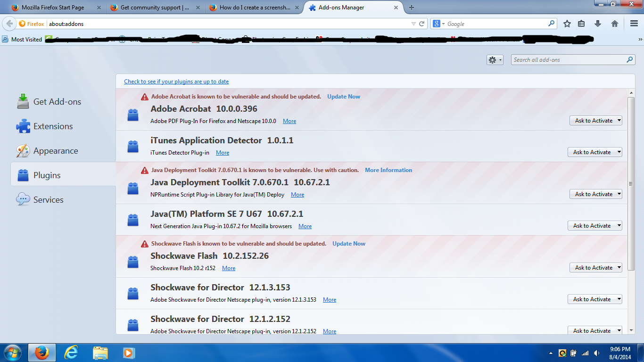Open Adobe Acrobat Ask to Activate dropdown
Viewport: 644px width, 362px height.
pos(596,121)
